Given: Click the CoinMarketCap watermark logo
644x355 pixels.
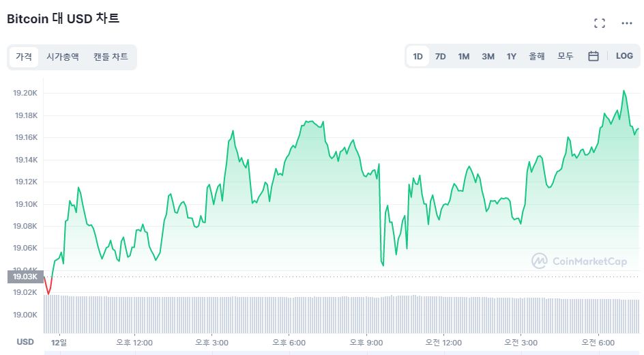Looking at the screenshot, I should pos(579,261).
